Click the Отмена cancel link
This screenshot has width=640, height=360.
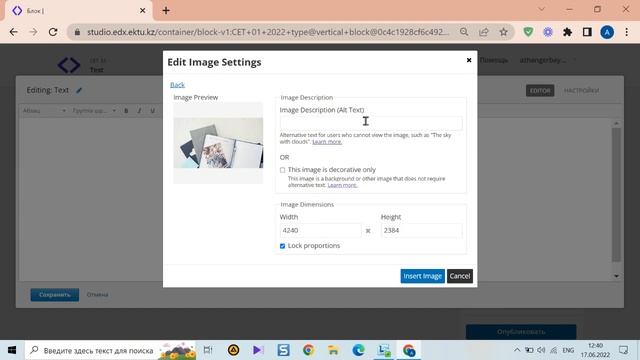[x=97, y=294]
